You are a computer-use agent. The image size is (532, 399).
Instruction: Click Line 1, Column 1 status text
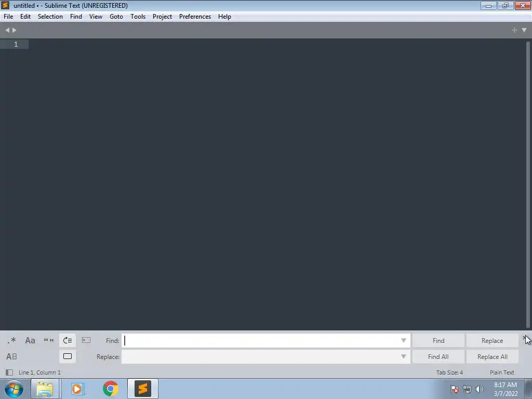(39, 373)
